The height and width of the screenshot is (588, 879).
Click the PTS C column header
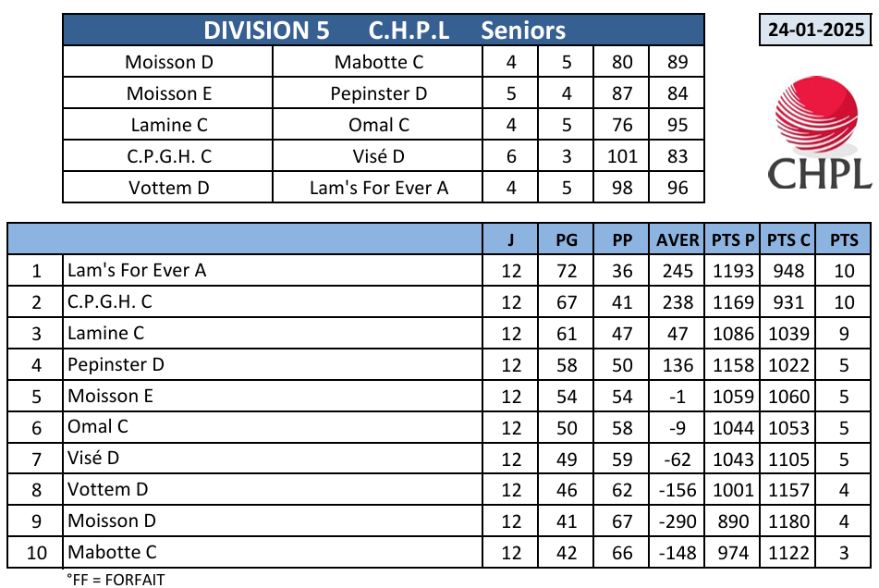pyautogui.click(x=789, y=239)
